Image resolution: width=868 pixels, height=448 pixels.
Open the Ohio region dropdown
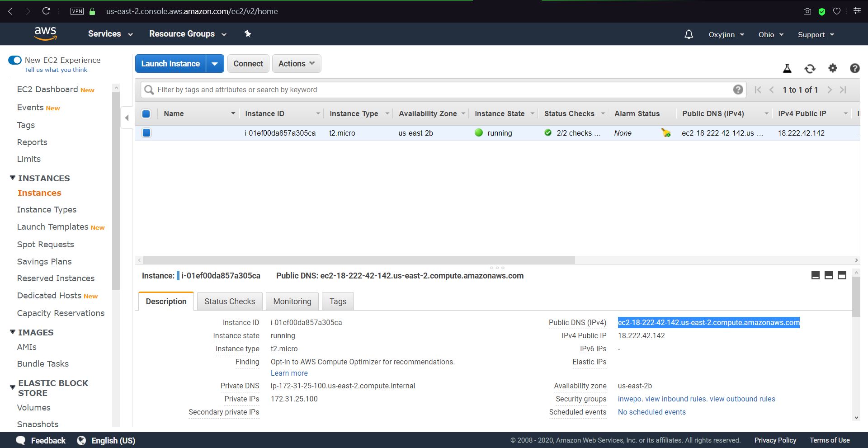point(771,35)
